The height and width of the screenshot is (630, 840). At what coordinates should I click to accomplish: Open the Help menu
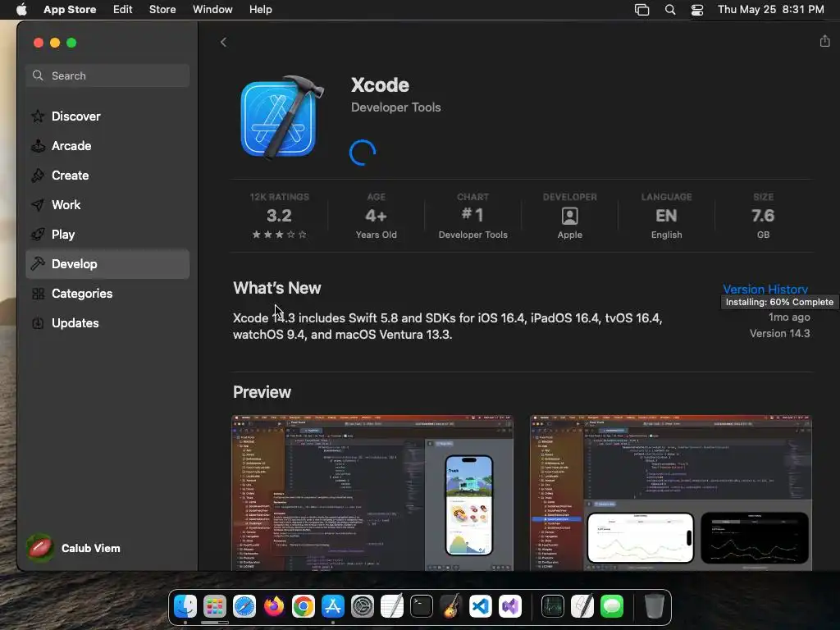(x=260, y=10)
